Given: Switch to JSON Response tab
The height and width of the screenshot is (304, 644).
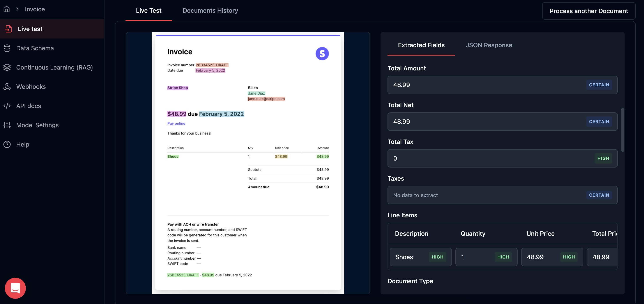Looking at the screenshot, I should tap(488, 45).
